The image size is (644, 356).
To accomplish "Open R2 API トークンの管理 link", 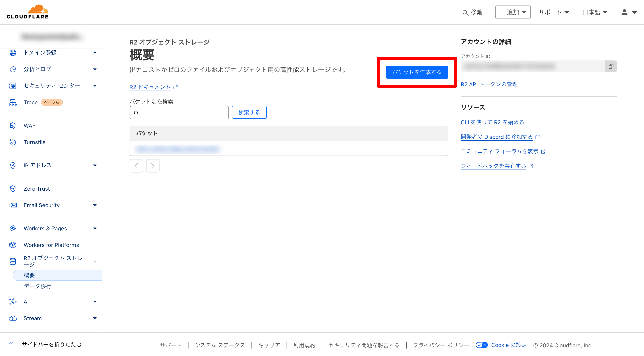I will [x=489, y=84].
